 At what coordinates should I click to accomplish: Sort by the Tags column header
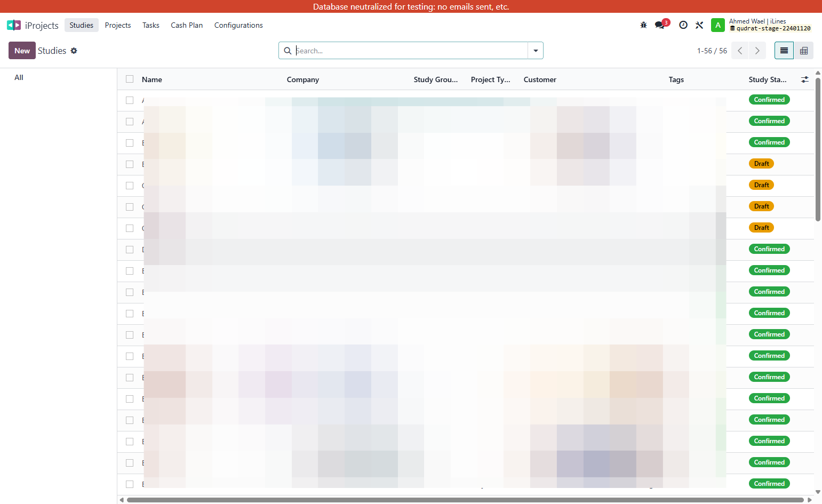coord(676,79)
